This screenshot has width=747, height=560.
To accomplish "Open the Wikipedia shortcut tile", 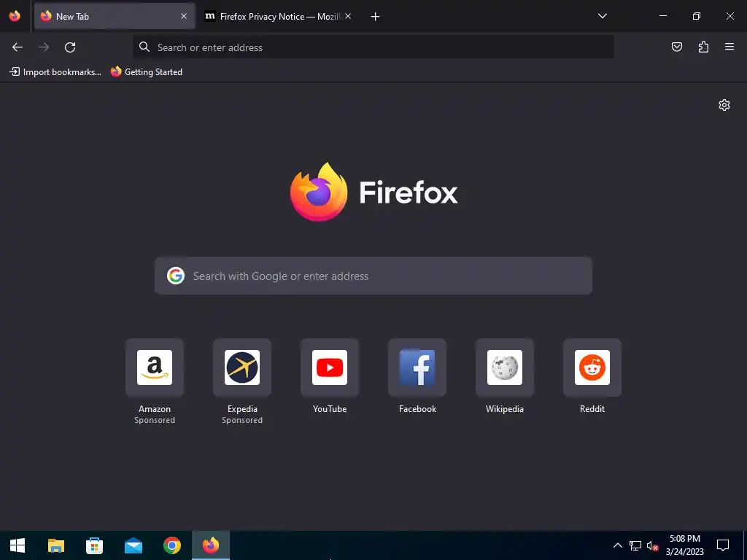I will click(x=505, y=367).
